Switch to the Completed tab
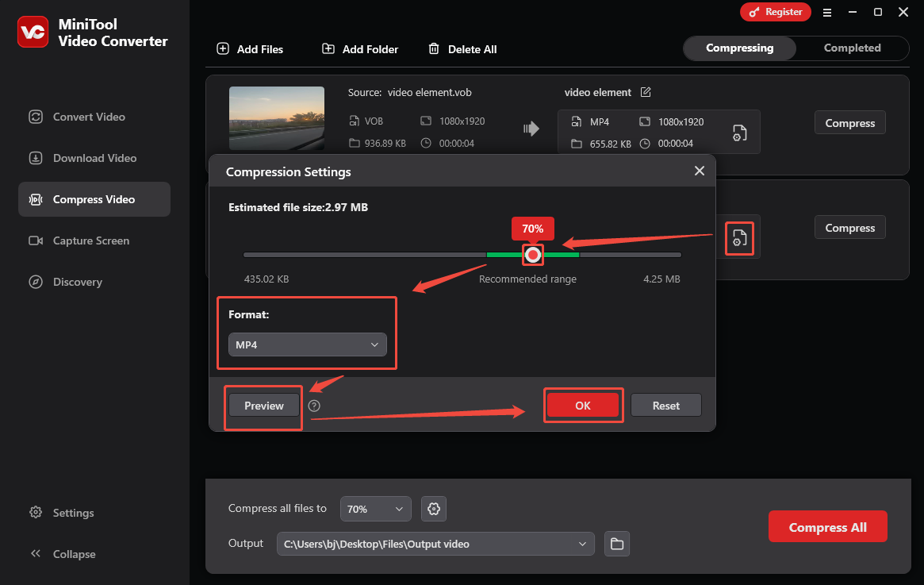The width and height of the screenshot is (924, 585). (x=852, y=48)
